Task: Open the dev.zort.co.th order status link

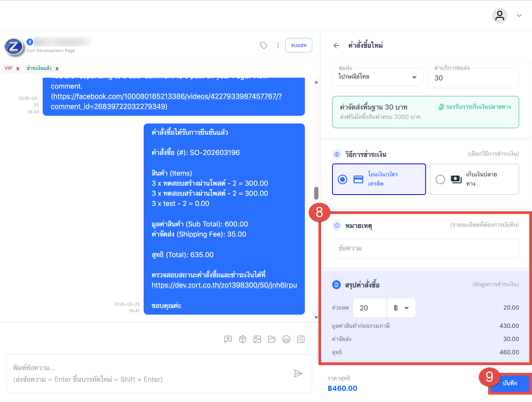Action: coord(224,285)
